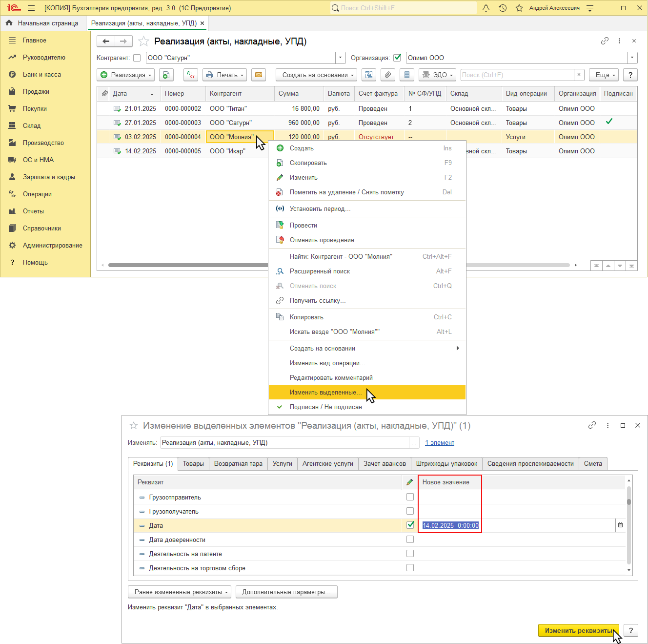The height and width of the screenshot is (644, 648).
Task: Open Банк и касса section in sidebar
Action: (42, 74)
